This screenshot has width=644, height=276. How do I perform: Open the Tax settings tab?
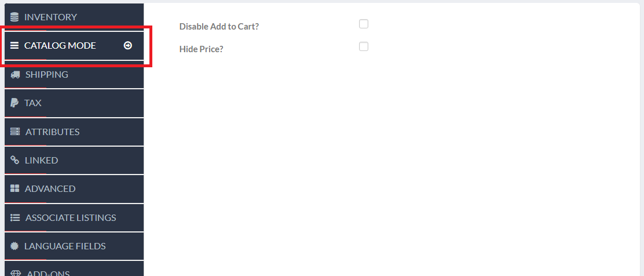[x=74, y=103]
